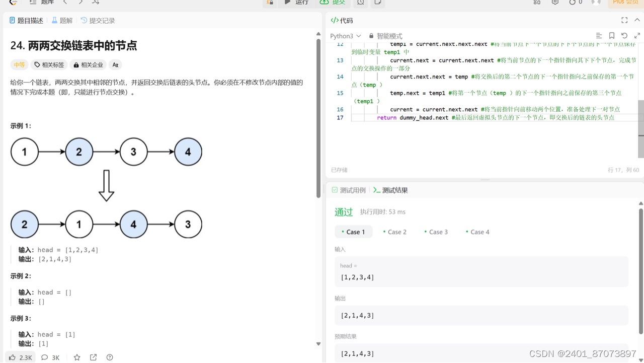Switch to the 题目描述 tab
The height and width of the screenshot is (363, 644).
26,21
